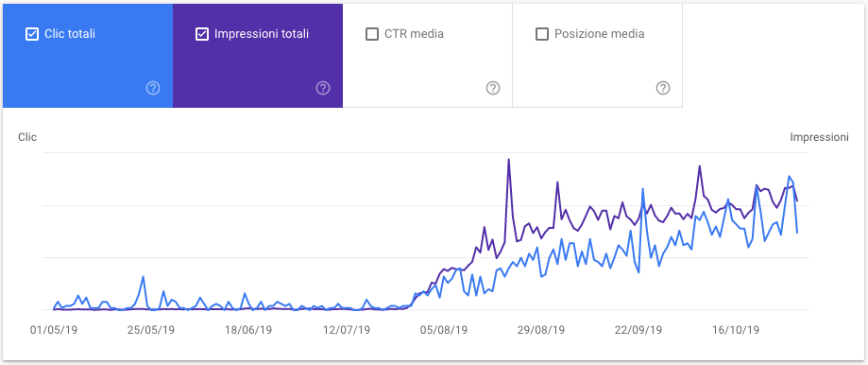The height and width of the screenshot is (365, 868).
Task: Click the 01/05/19 date label
Action: pyautogui.click(x=54, y=330)
